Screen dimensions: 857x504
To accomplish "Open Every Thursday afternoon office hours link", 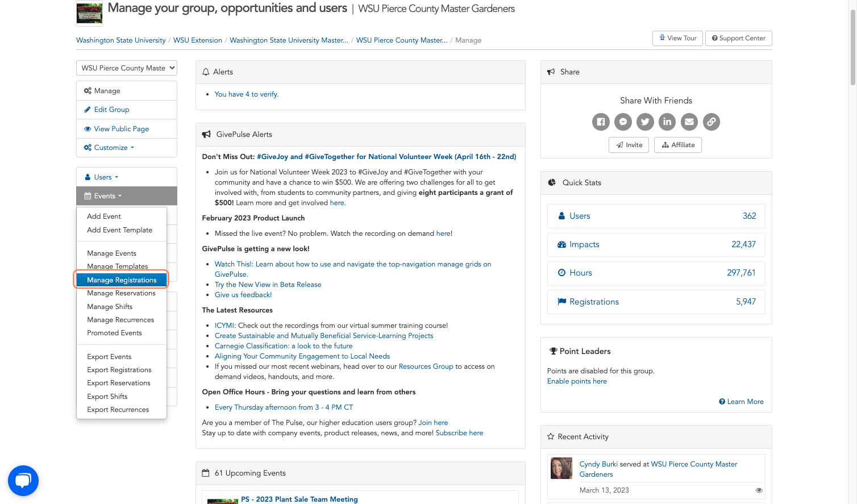I will click(284, 407).
